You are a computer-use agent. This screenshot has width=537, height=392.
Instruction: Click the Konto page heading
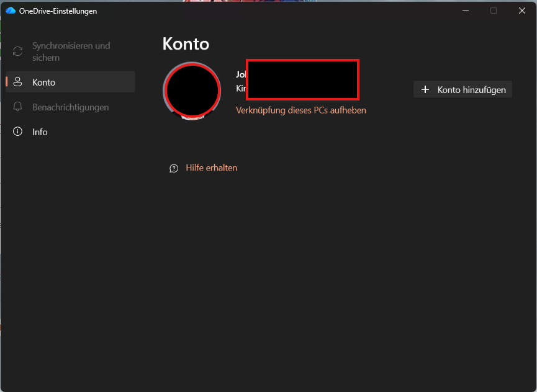186,44
